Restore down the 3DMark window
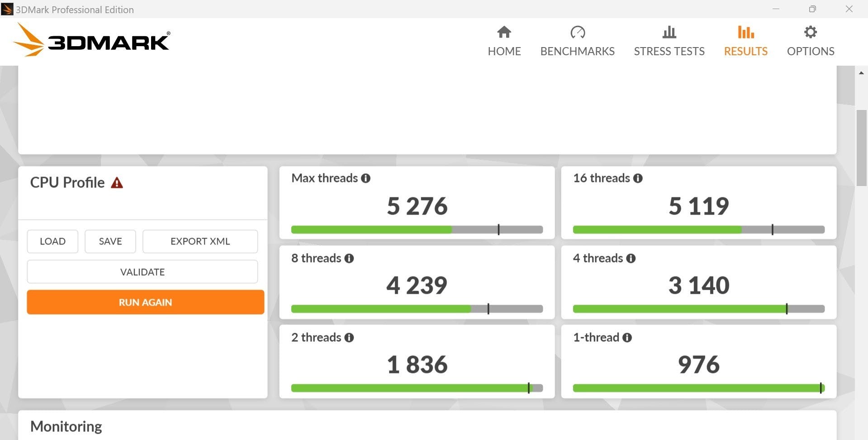 812,9
